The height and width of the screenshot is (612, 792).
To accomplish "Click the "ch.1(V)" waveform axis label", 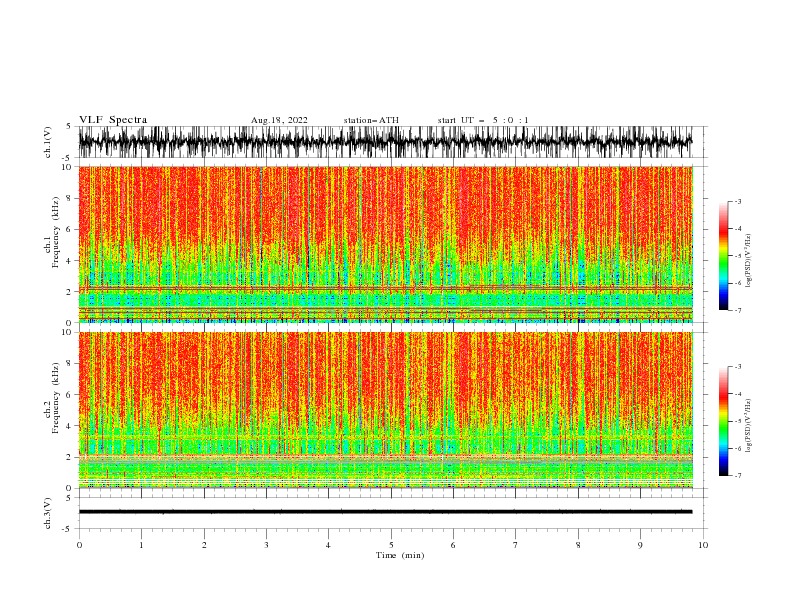I will (x=48, y=142).
